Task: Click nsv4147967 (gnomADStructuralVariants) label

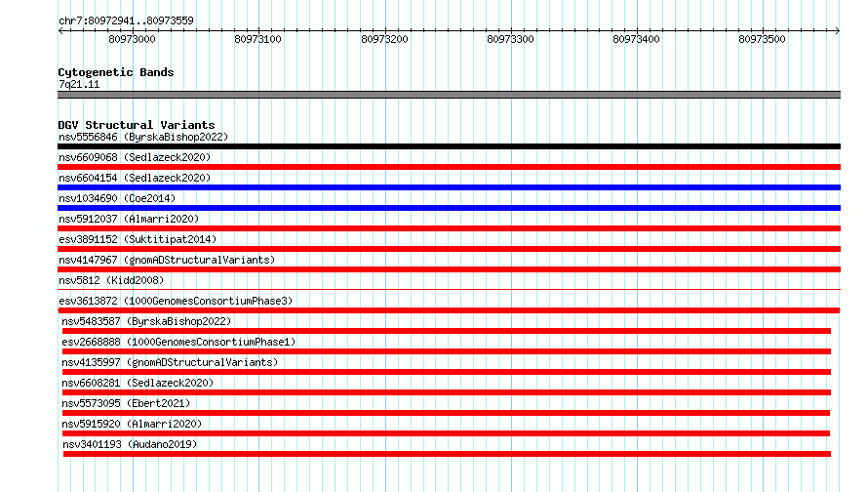Action: point(167,260)
